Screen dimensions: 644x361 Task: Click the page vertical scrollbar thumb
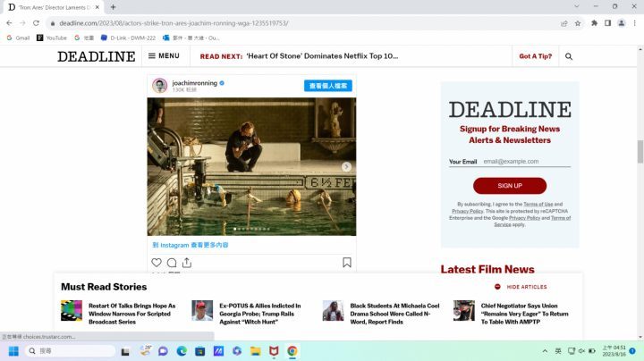640,151
